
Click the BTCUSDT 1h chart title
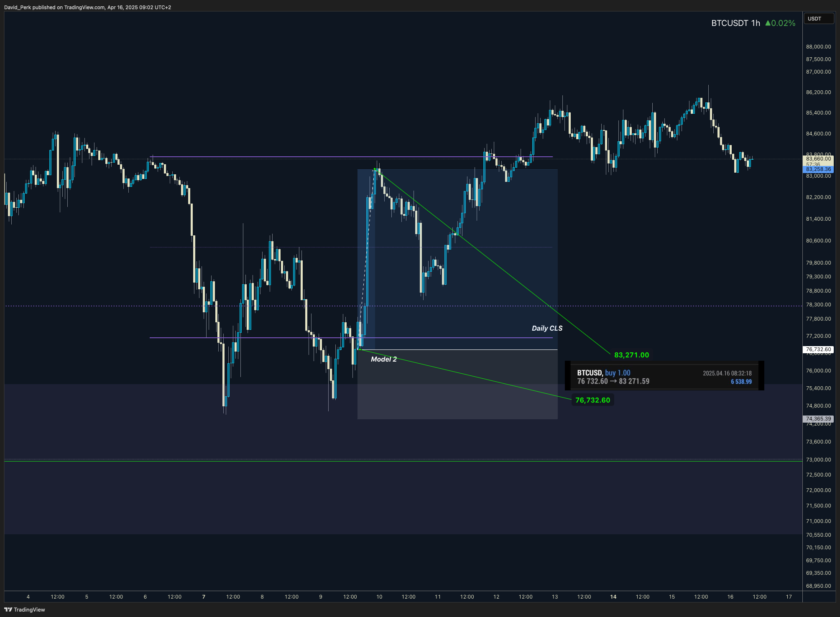click(735, 23)
